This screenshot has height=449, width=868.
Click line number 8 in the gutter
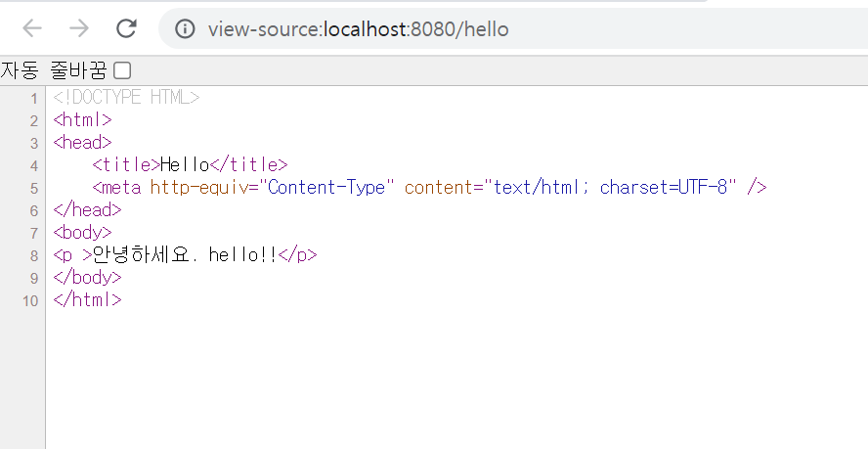(x=34, y=256)
